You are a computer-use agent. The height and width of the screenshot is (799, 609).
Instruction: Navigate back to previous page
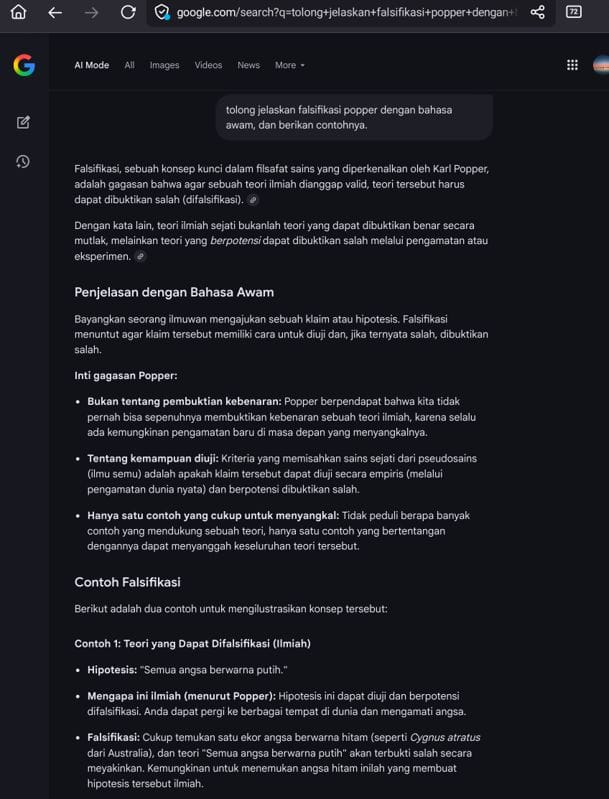55,12
